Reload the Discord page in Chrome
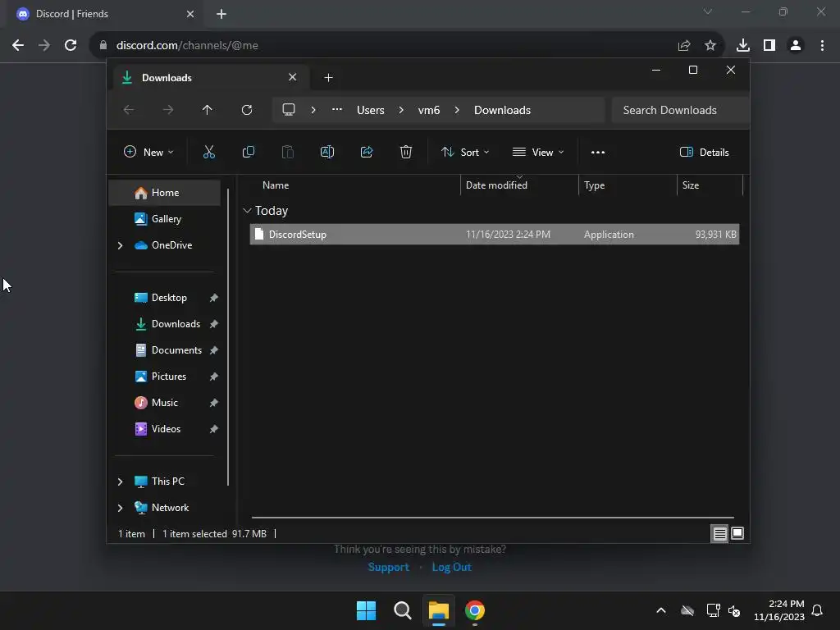Image resolution: width=840 pixels, height=630 pixels. [x=71, y=46]
